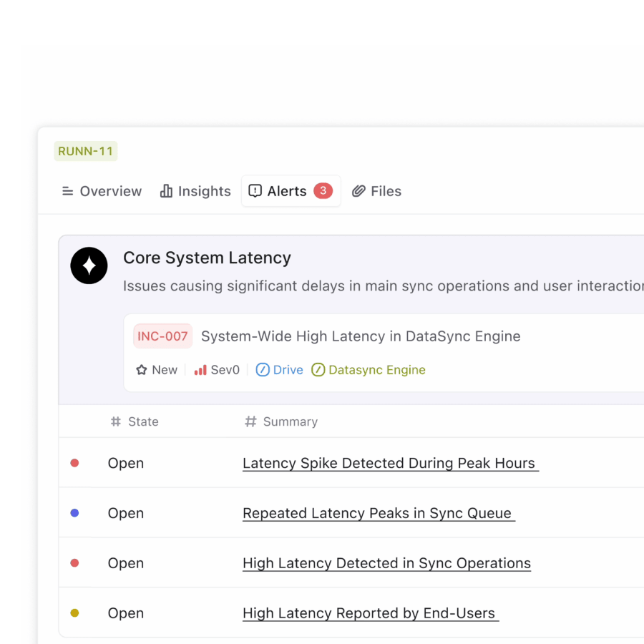Image resolution: width=644 pixels, height=644 pixels.
Task: Open the Drive service icon
Action: pyautogui.click(x=263, y=370)
